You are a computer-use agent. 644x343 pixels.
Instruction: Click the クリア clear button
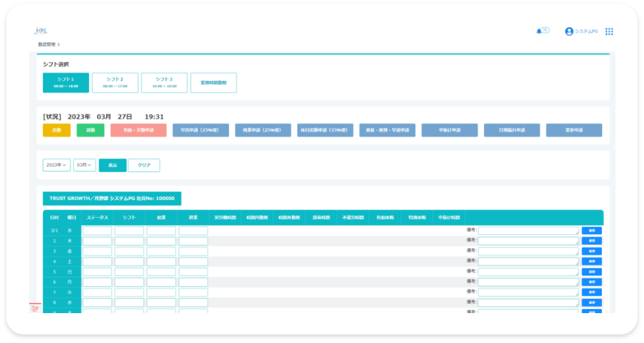tap(144, 165)
